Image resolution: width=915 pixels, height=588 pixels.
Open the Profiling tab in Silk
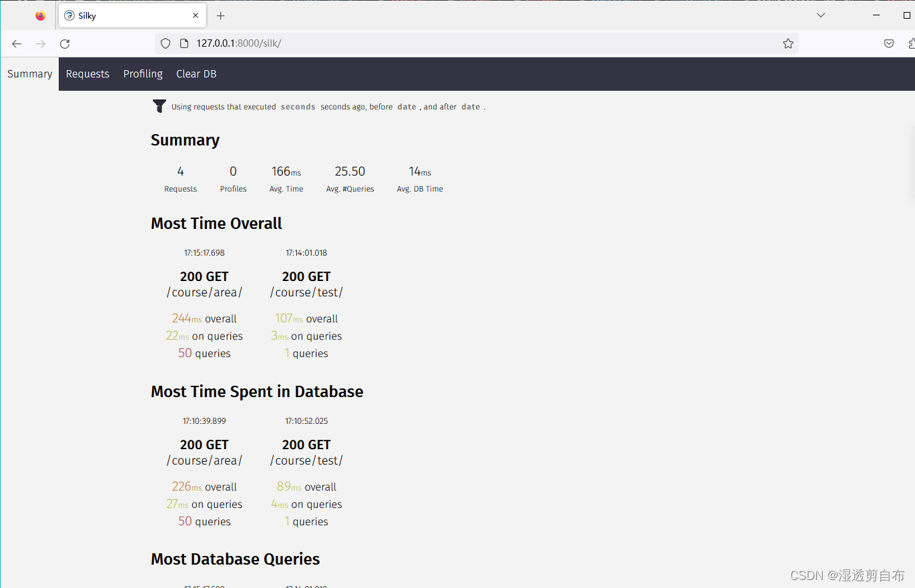coord(143,74)
